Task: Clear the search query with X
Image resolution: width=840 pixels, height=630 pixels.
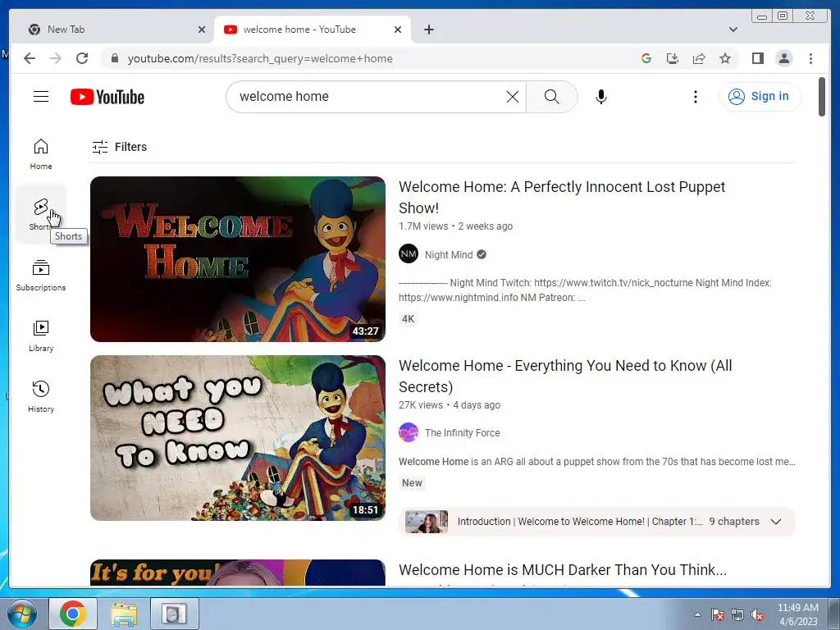Action: click(x=513, y=97)
